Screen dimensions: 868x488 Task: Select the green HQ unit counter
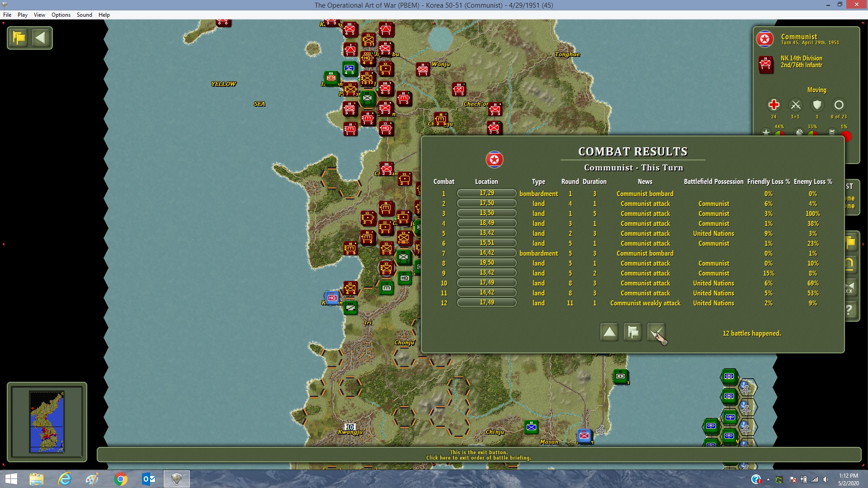405,278
